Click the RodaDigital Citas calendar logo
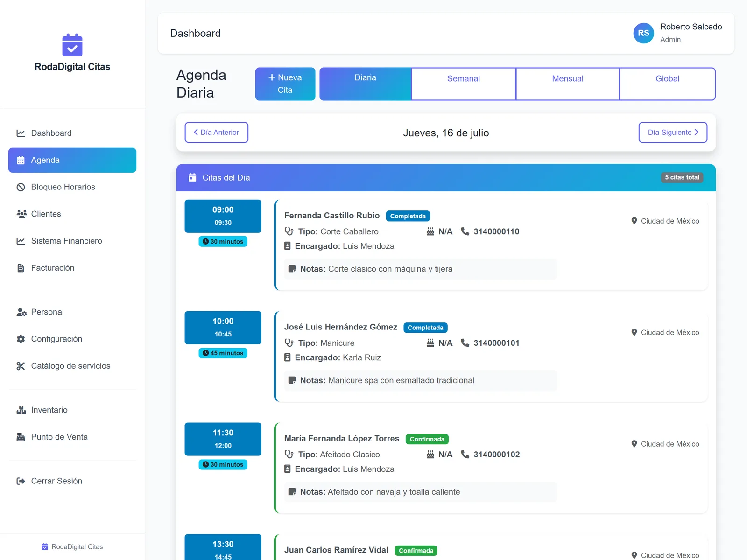 72,45
